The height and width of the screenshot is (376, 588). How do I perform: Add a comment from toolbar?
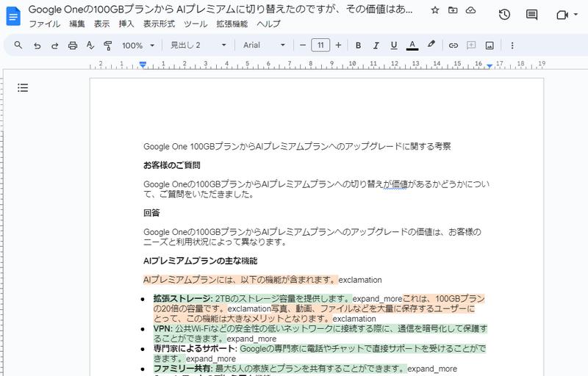point(471,46)
